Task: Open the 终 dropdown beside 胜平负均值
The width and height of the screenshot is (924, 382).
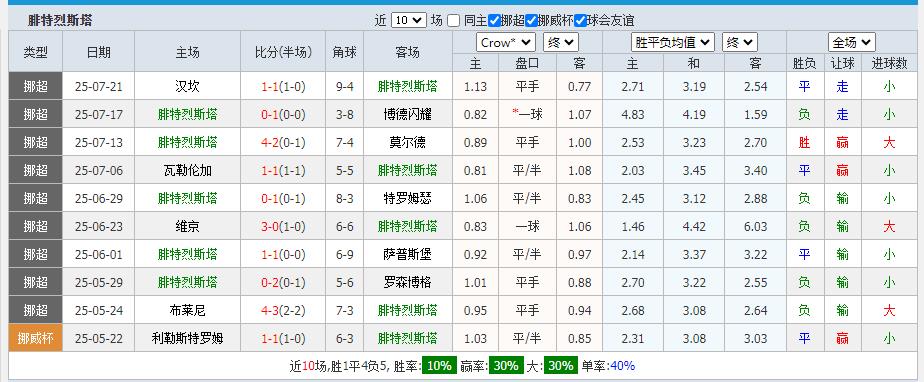Action: tap(740, 42)
